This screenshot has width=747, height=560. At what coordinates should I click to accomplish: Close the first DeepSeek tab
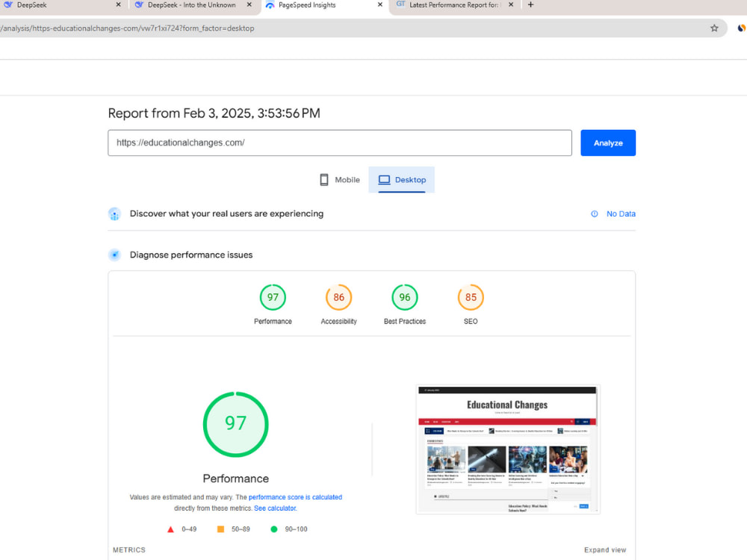118,4
